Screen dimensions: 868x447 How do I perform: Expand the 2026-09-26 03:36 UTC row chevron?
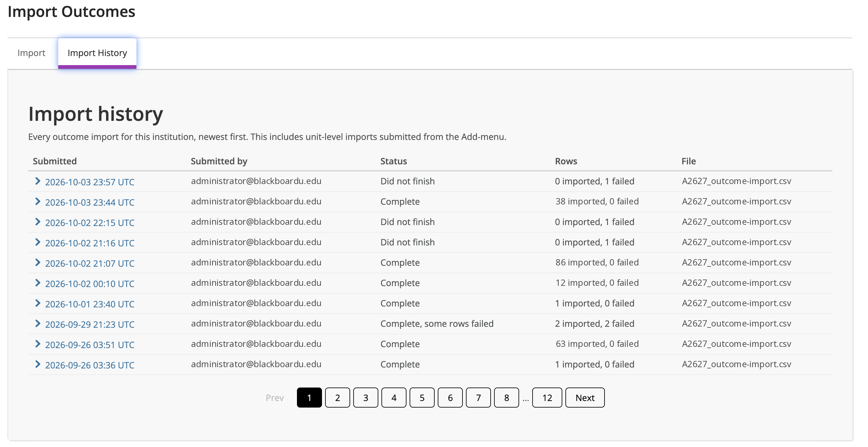38,364
